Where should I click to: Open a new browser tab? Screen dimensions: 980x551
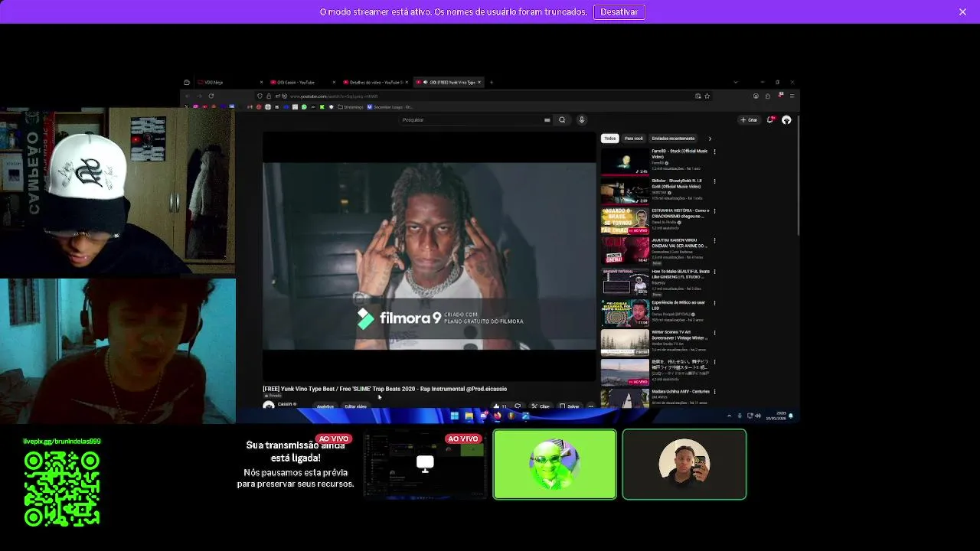click(x=492, y=82)
